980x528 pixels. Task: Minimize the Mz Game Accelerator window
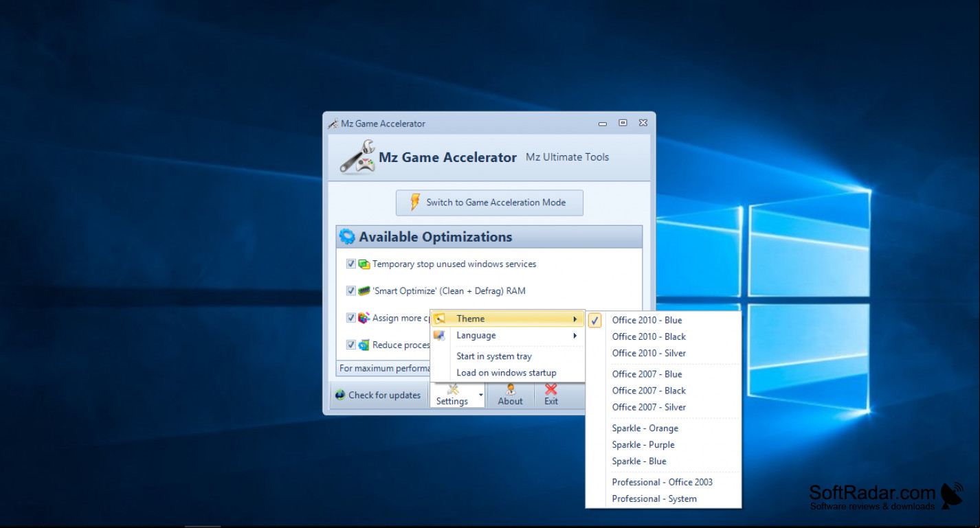click(x=603, y=124)
